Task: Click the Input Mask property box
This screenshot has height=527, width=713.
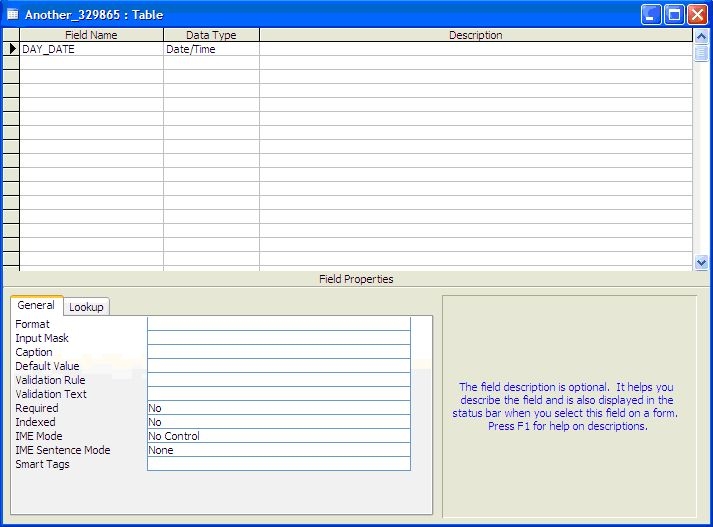Action: click(278, 338)
